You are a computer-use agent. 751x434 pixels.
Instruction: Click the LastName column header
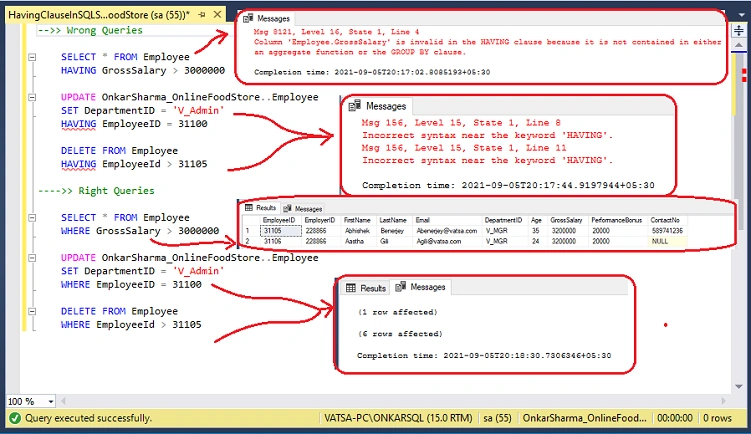pyautogui.click(x=393, y=220)
